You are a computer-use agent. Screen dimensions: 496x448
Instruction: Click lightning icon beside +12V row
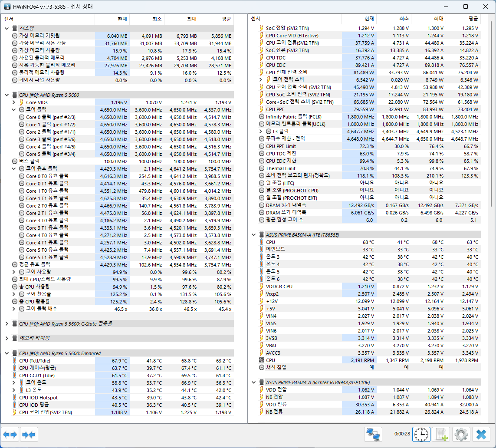261,301
